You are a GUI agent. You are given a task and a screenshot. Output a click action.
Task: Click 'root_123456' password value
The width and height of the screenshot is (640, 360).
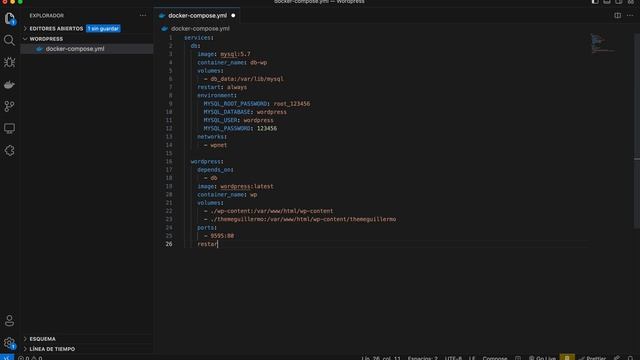point(292,104)
